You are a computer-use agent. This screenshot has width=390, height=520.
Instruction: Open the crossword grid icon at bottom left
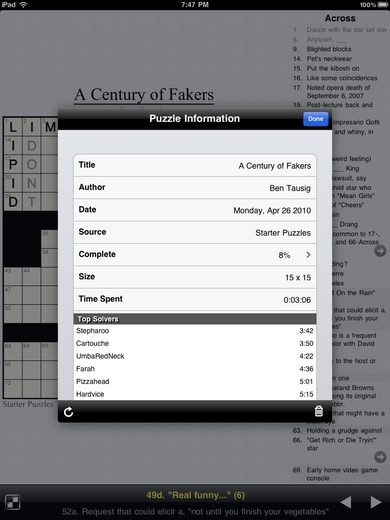[x=12, y=502]
